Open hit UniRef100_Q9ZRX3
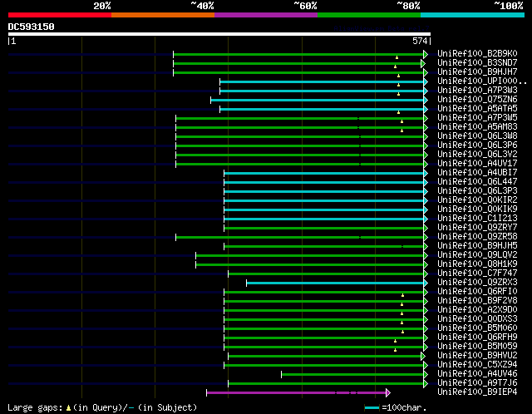The height and width of the screenshot is (414, 532). (477, 283)
